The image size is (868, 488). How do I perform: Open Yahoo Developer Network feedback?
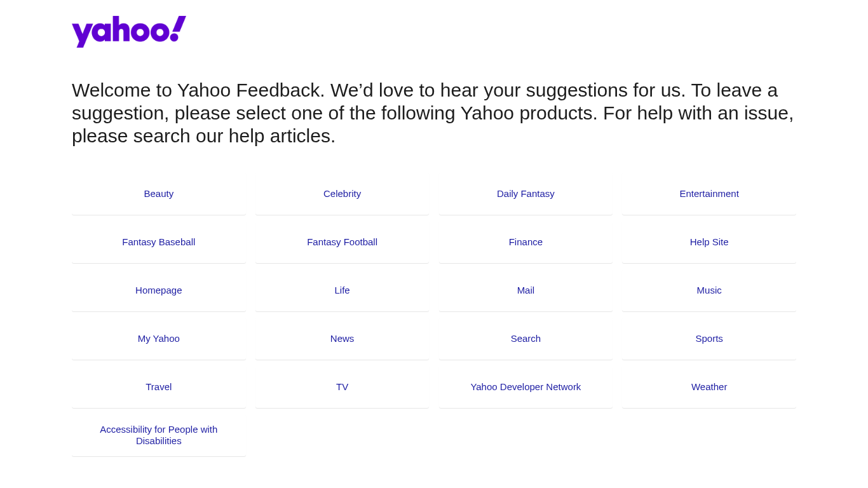click(x=526, y=387)
